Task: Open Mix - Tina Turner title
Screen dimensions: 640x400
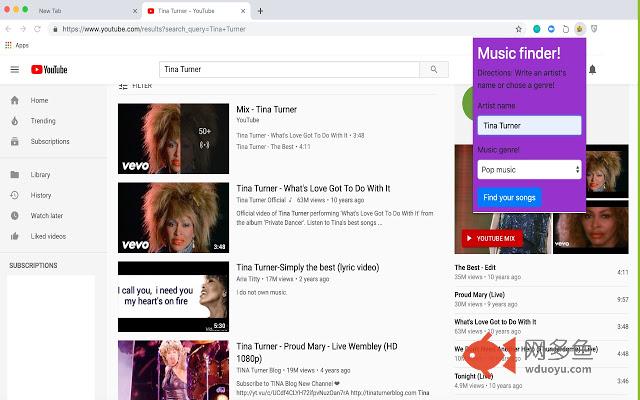Action: pyautogui.click(x=267, y=109)
